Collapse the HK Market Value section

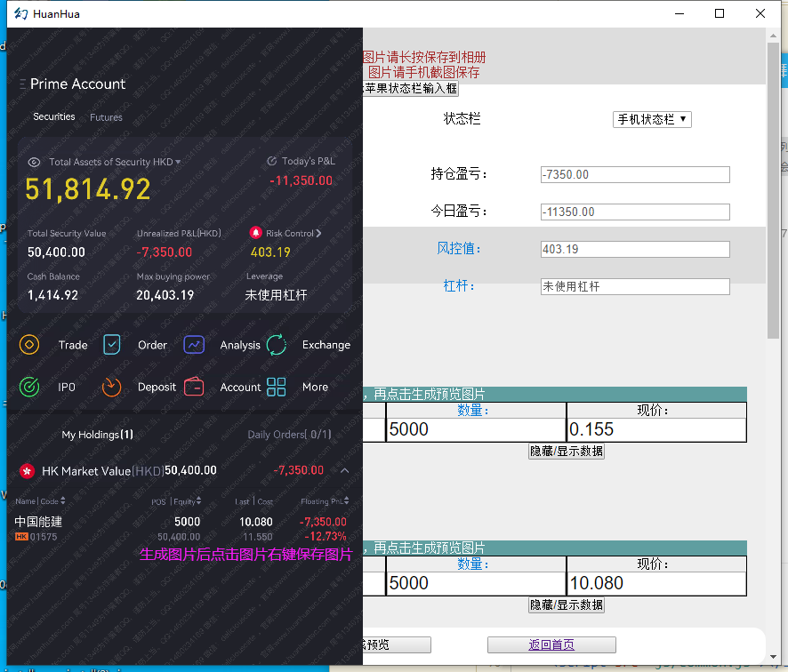[345, 470]
